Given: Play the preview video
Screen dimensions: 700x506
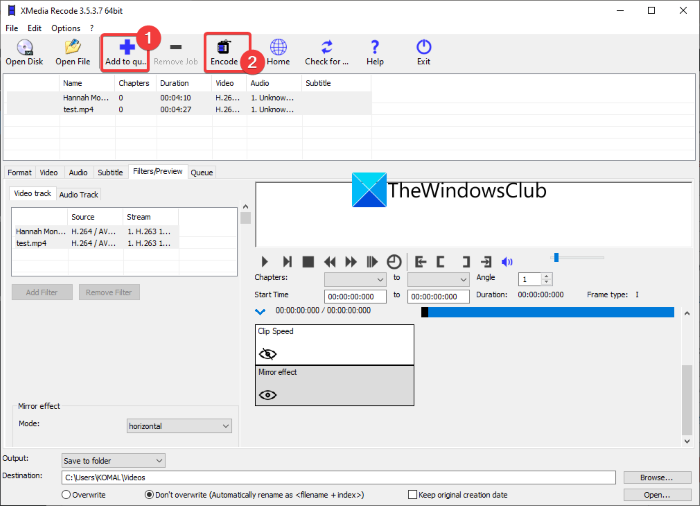Looking at the screenshot, I should click(264, 262).
